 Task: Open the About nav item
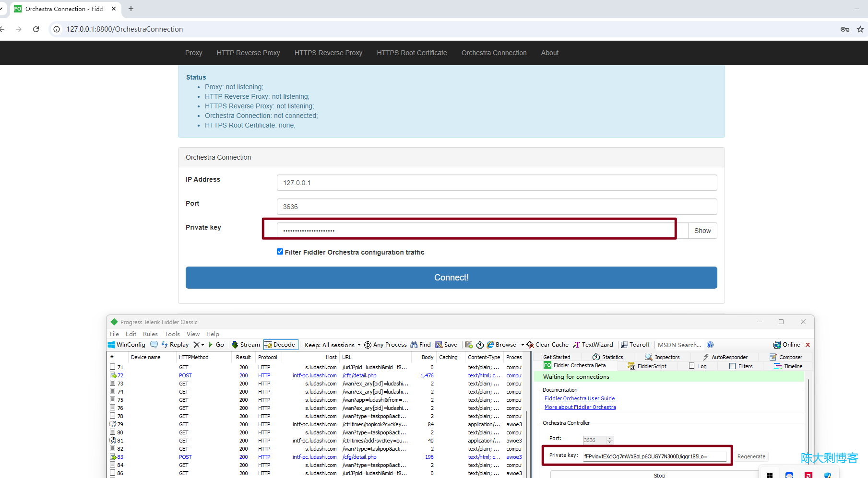(550, 53)
